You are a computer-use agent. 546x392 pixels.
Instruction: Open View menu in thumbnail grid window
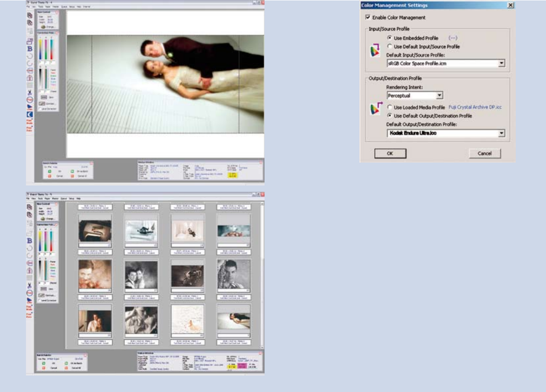34,199
